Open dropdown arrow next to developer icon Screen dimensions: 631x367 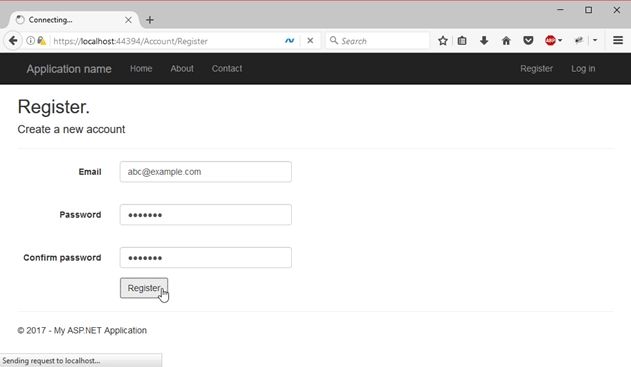(x=595, y=41)
